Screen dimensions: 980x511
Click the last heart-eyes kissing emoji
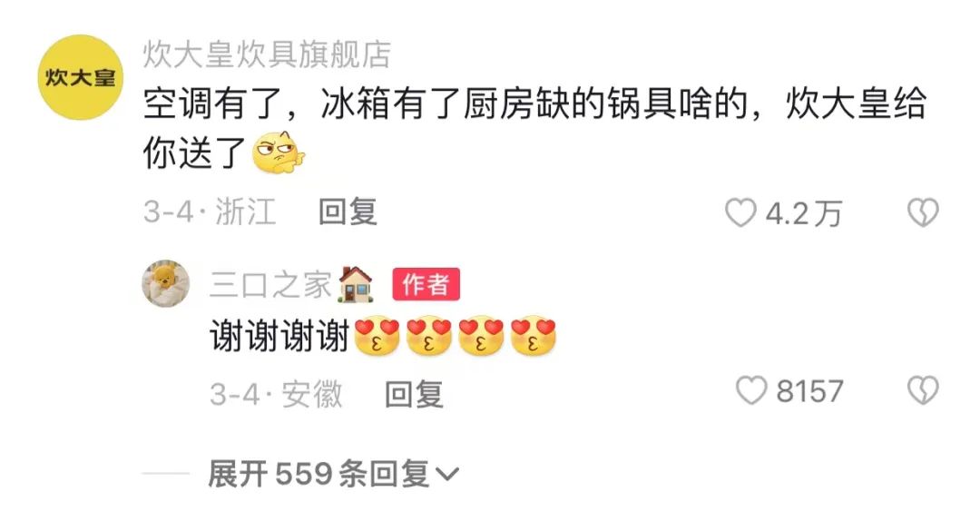pos(534,336)
